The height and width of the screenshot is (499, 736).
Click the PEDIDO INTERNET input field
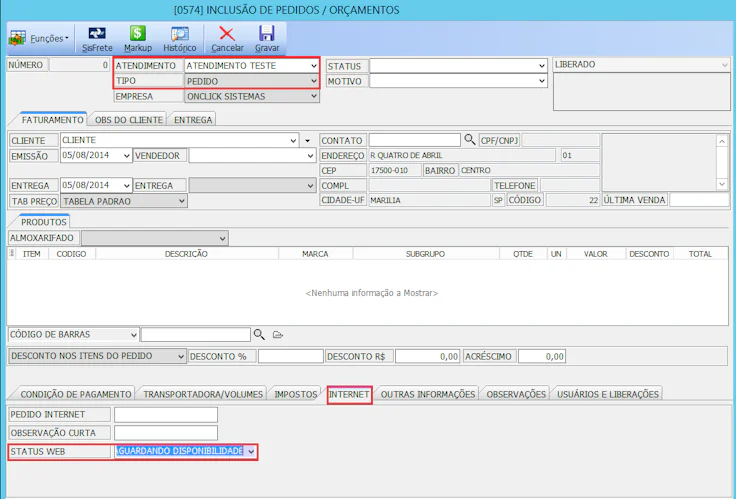pyautogui.click(x=166, y=415)
